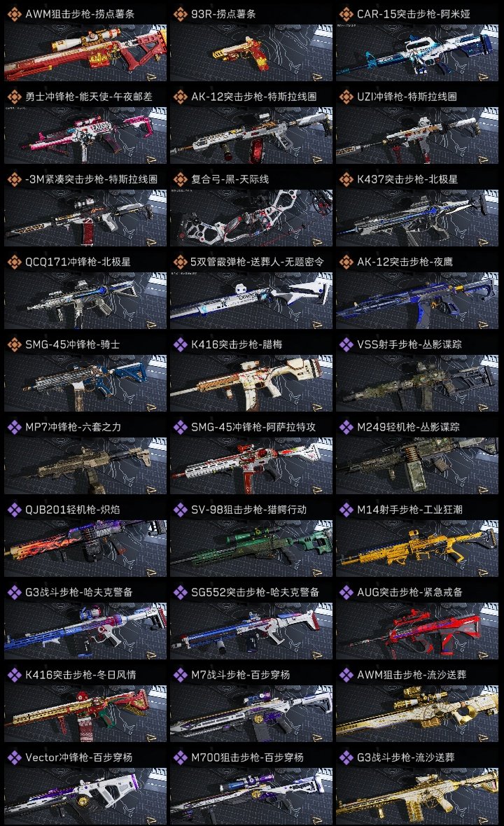Select the G3战斗步枪-流沙送葬 gold rifle
This screenshot has height=826, width=504.
click(417, 796)
